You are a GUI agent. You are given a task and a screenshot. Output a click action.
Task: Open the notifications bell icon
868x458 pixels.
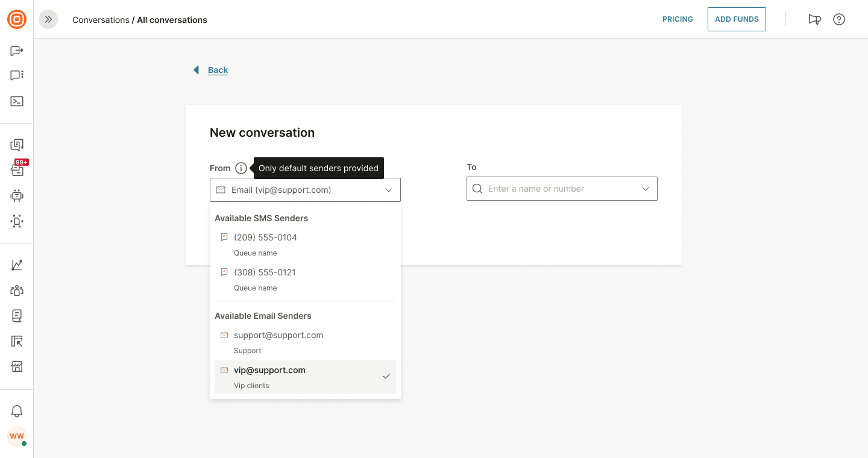coord(17,411)
